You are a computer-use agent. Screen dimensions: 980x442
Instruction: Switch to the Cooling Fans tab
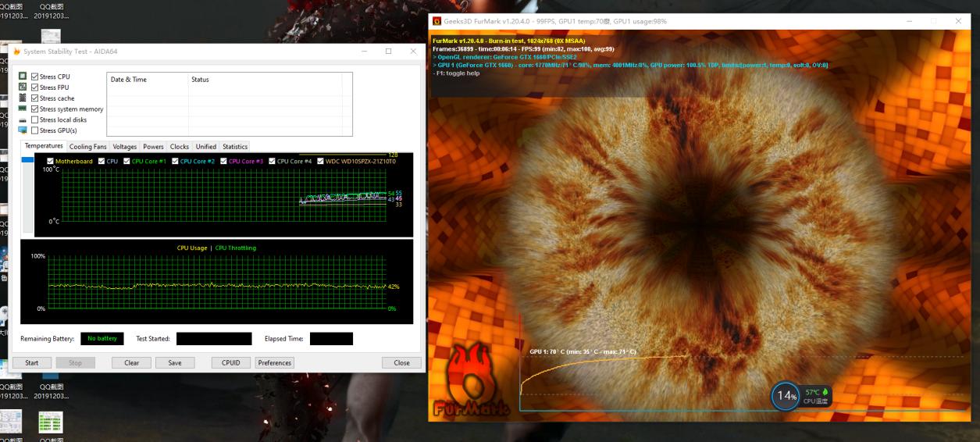(x=87, y=147)
